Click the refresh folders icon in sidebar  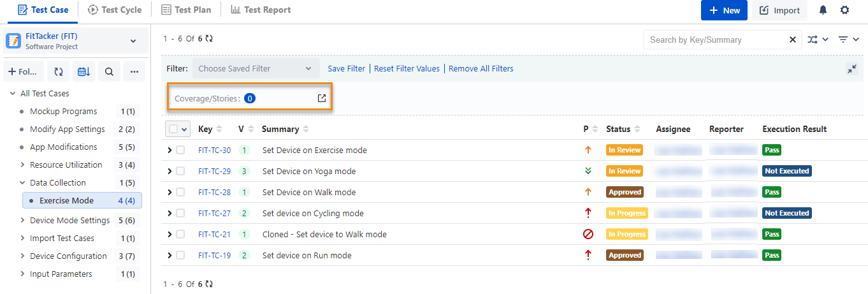coord(58,72)
